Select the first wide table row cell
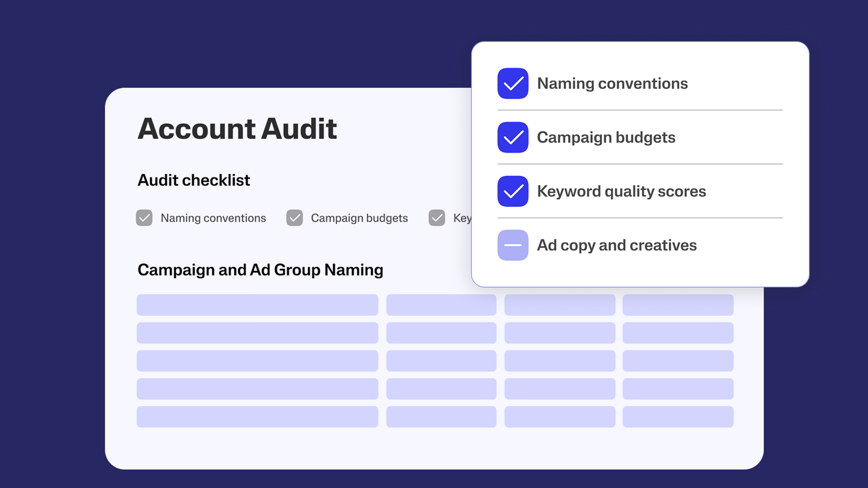 pyautogui.click(x=257, y=305)
